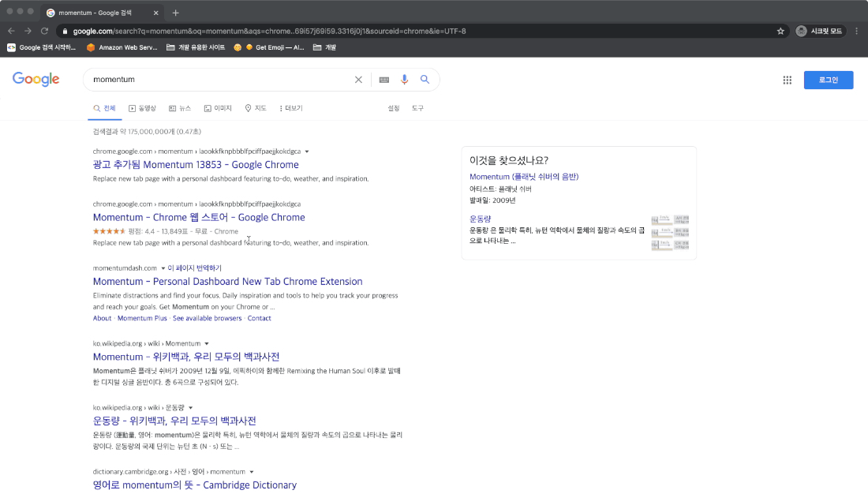Click the 로그인 button

[x=828, y=80]
